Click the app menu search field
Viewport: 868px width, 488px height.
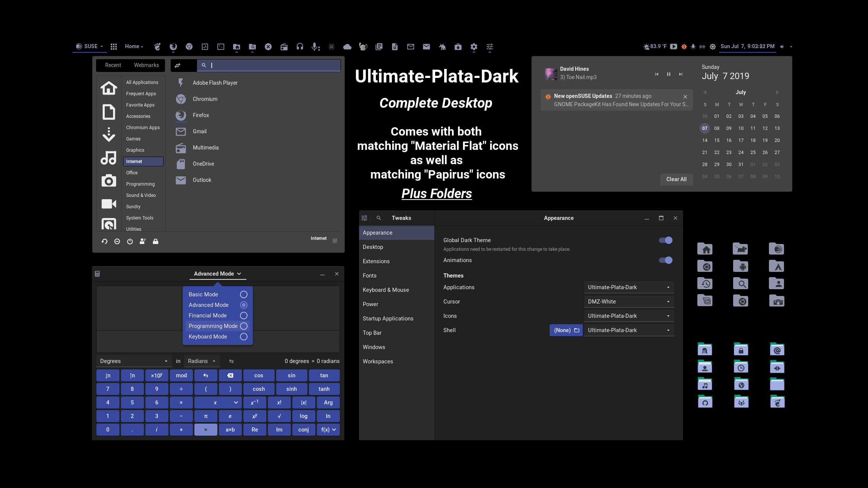pyautogui.click(x=269, y=65)
